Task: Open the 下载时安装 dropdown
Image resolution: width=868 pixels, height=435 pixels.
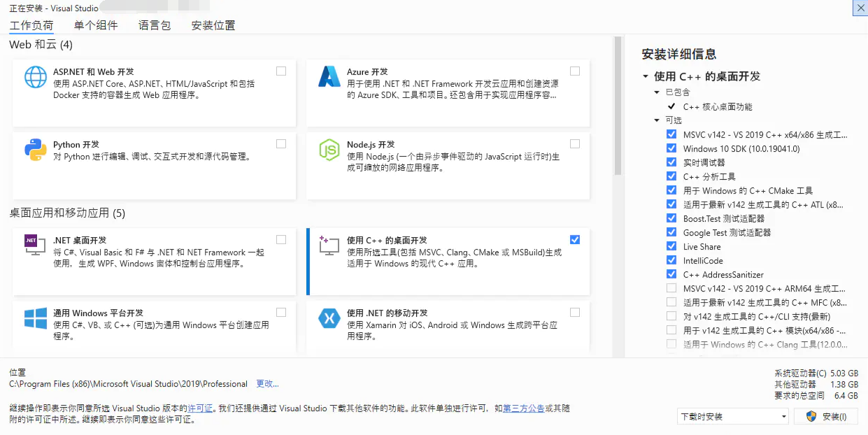Action: click(733, 416)
